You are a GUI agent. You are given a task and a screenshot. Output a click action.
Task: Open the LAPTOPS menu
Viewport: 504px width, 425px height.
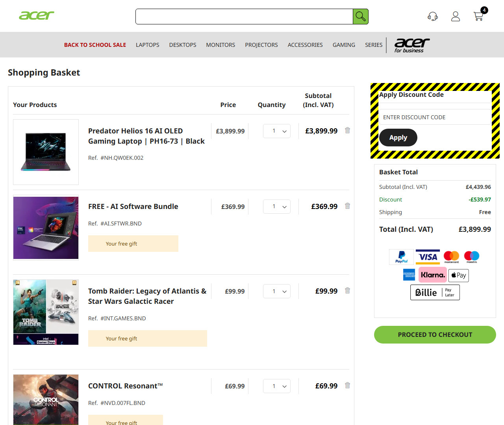click(x=148, y=45)
